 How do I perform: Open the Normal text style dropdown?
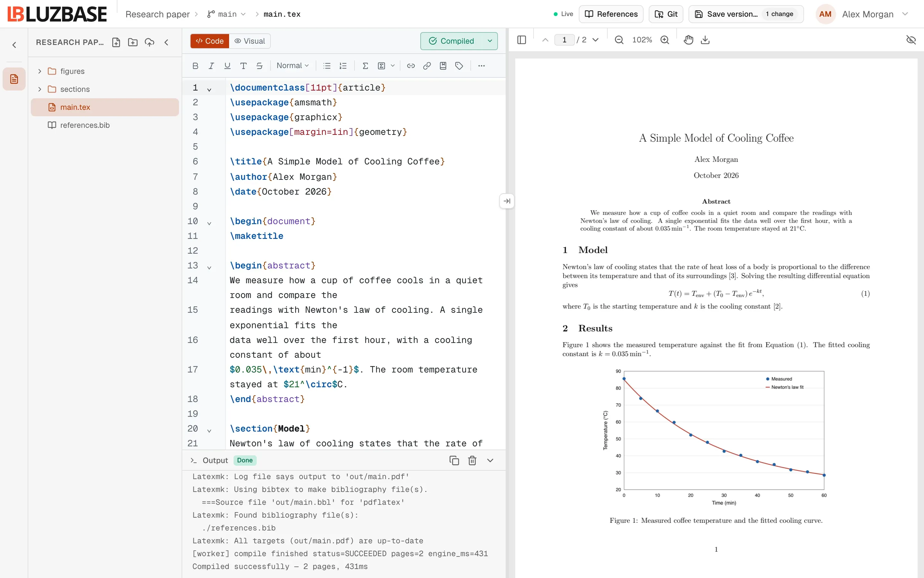[293, 66]
